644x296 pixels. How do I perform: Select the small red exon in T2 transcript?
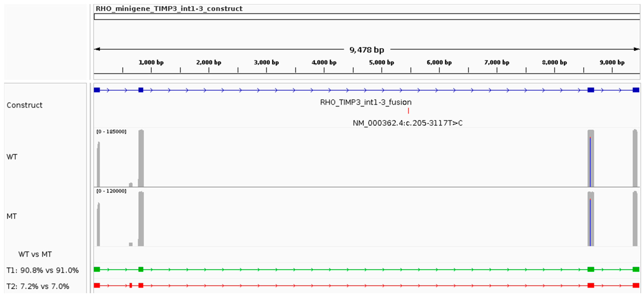point(131,285)
